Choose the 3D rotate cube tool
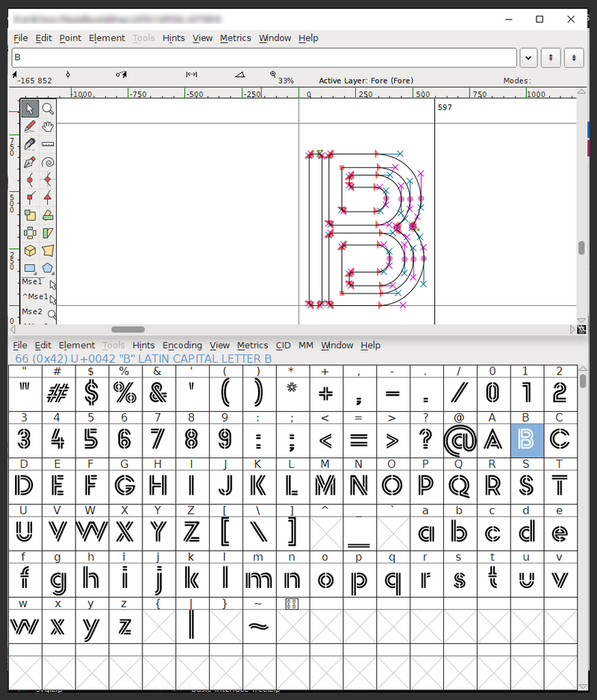 [x=30, y=251]
